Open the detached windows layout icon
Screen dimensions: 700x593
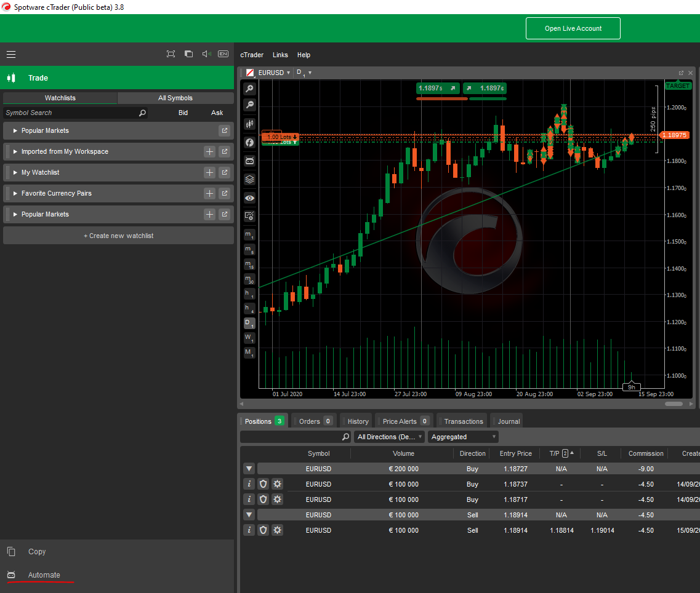tap(188, 54)
